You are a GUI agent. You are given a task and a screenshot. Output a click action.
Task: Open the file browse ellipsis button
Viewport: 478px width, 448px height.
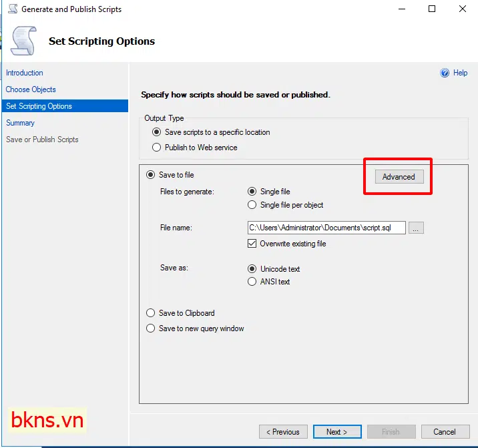pyautogui.click(x=416, y=228)
